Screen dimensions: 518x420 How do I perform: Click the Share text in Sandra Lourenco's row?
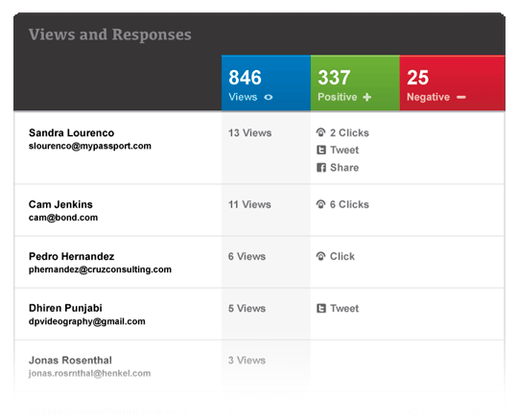[x=344, y=168]
